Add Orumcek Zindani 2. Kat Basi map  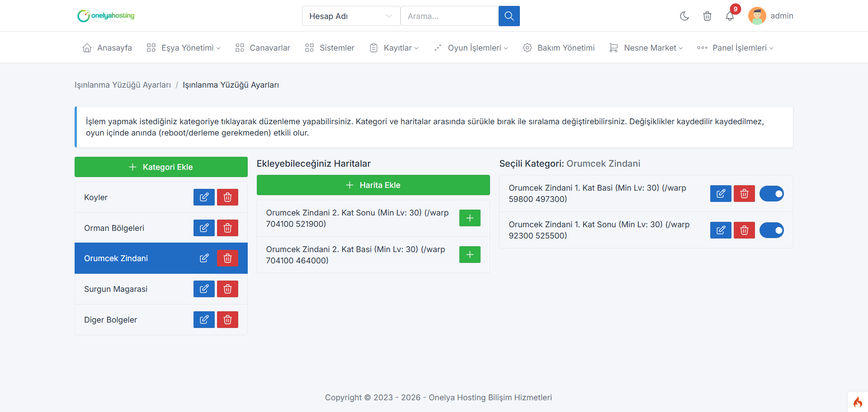click(x=470, y=254)
